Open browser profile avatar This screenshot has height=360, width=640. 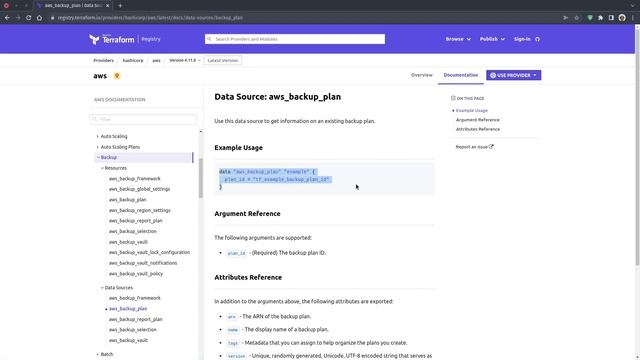[622, 18]
